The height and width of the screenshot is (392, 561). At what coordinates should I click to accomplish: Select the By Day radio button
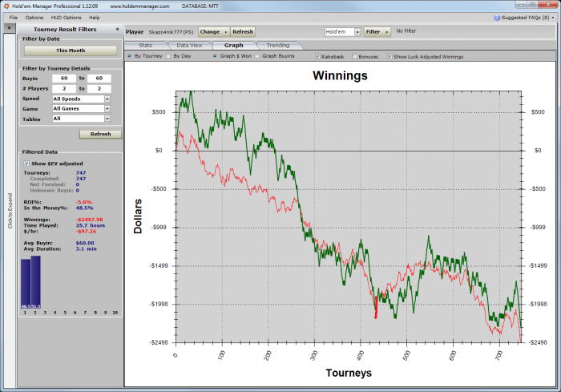168,56
